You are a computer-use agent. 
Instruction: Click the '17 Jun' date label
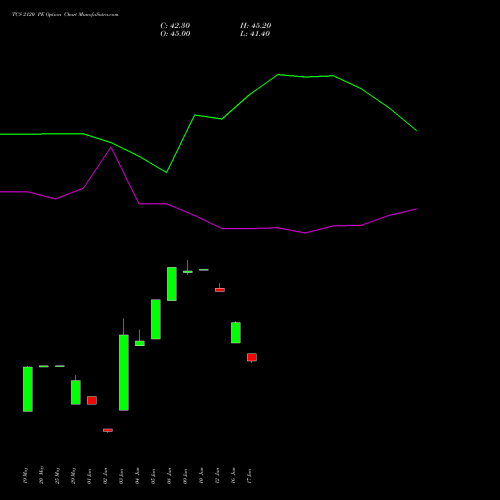tap(249, 476)
